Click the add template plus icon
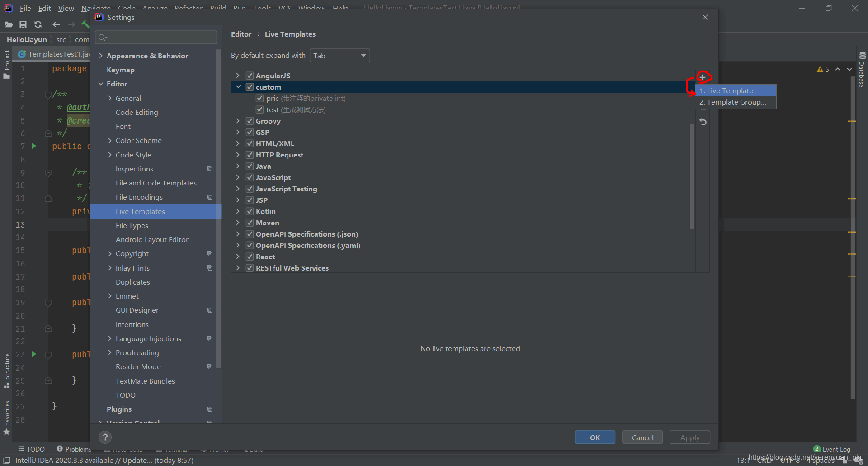 [703, 77]
